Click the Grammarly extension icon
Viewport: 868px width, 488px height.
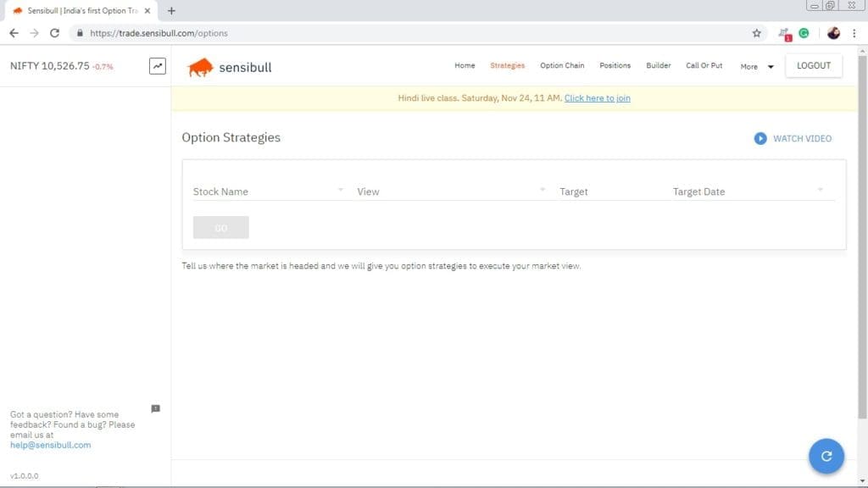(804, 33)
